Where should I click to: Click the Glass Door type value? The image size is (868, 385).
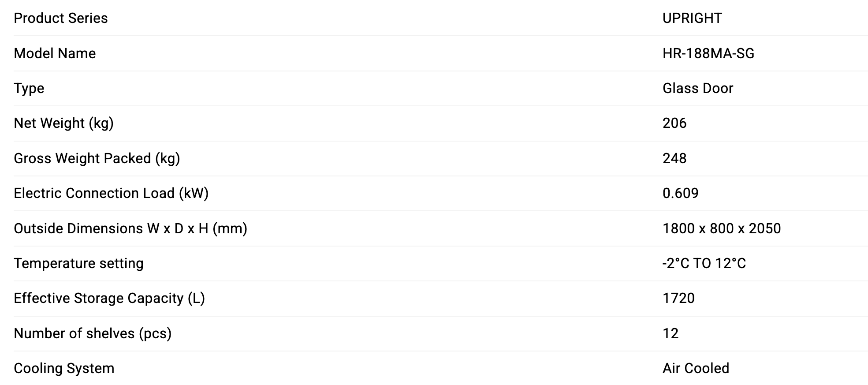697,88
